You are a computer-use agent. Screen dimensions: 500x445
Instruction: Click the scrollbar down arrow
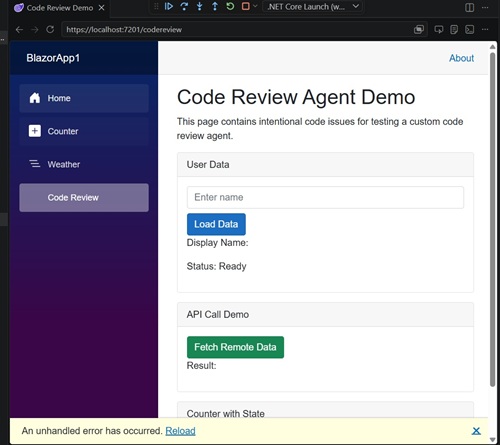(492, 439)
